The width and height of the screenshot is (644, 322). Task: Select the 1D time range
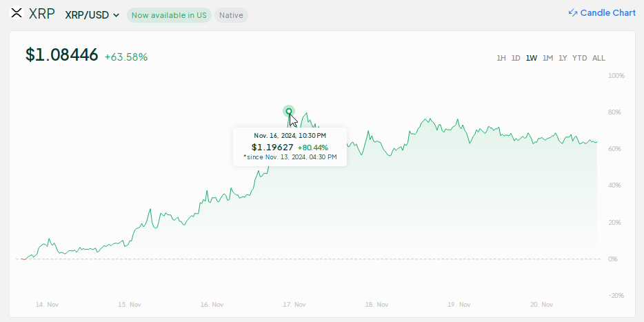[516, 58]
